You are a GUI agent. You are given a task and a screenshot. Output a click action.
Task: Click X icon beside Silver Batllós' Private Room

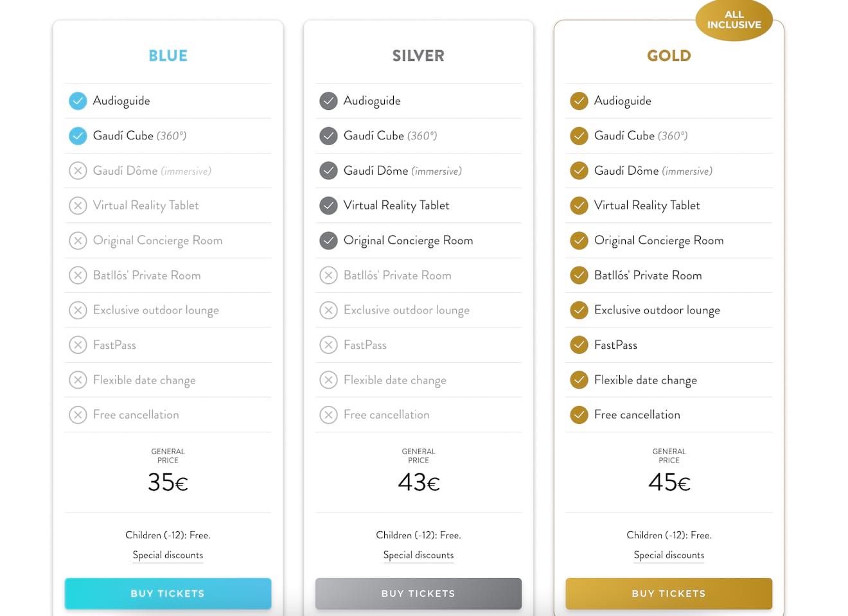[328, 276]
